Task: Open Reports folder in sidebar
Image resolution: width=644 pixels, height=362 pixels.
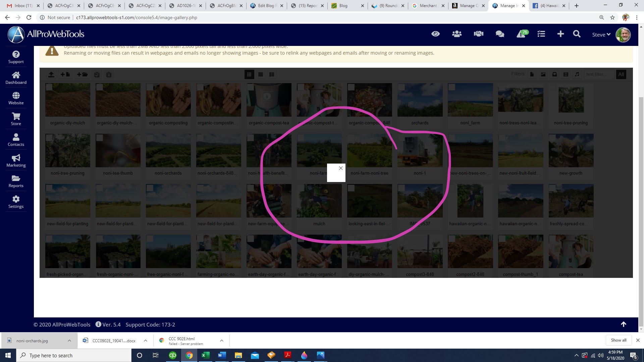Action: point(16,181)
